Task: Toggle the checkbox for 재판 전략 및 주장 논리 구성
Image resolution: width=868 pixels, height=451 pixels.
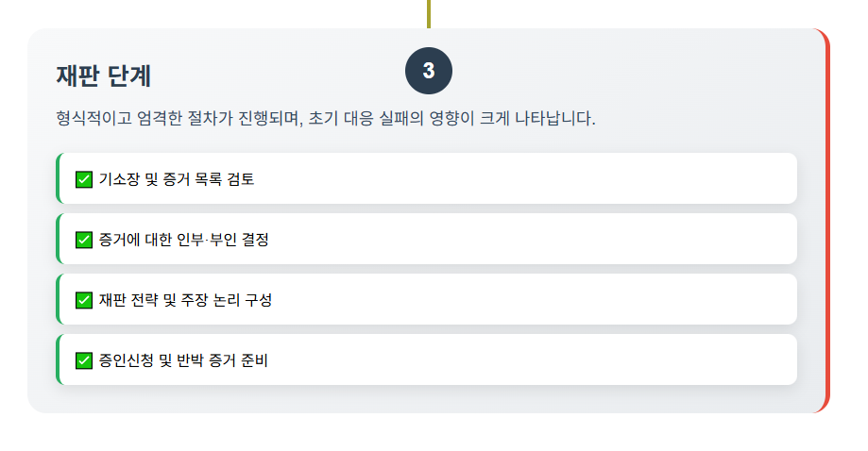Action: coord(84,300)
